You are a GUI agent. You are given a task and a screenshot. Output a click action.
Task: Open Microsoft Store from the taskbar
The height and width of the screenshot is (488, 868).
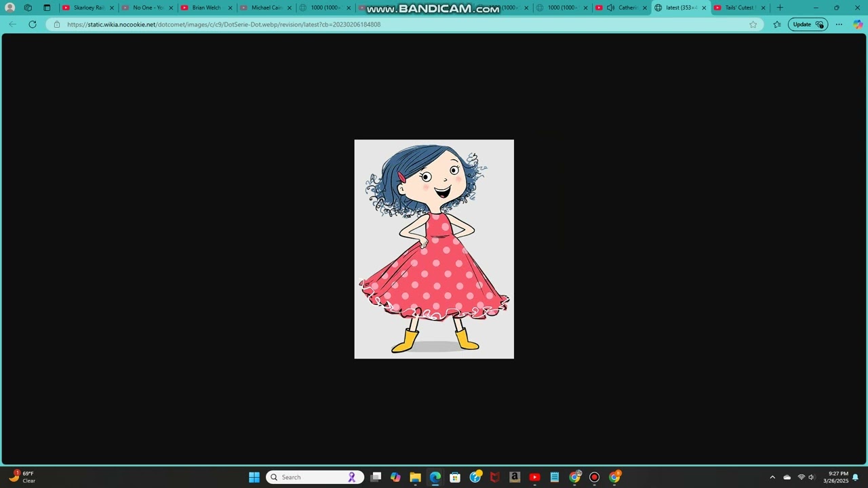click(x=455, y=477)
